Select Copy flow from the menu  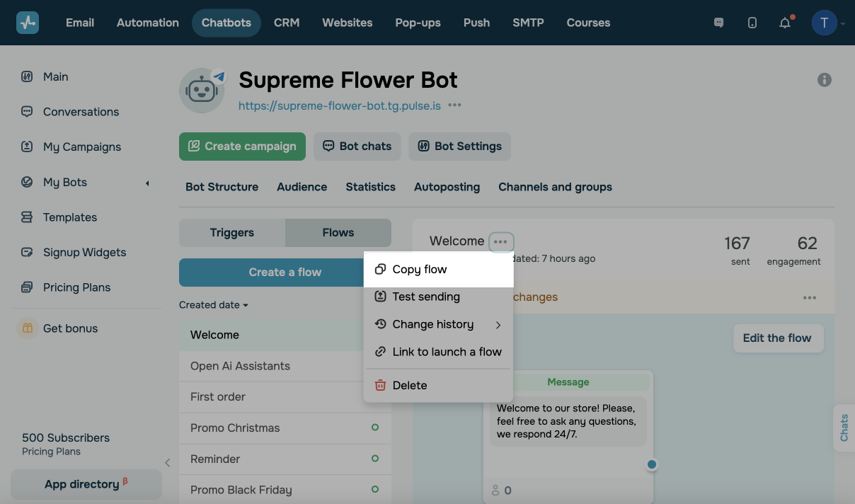pos(420,270)
